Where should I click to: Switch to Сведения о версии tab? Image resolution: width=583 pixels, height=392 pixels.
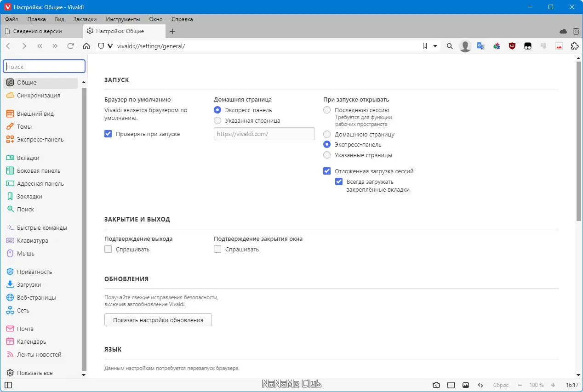point(41,31)
